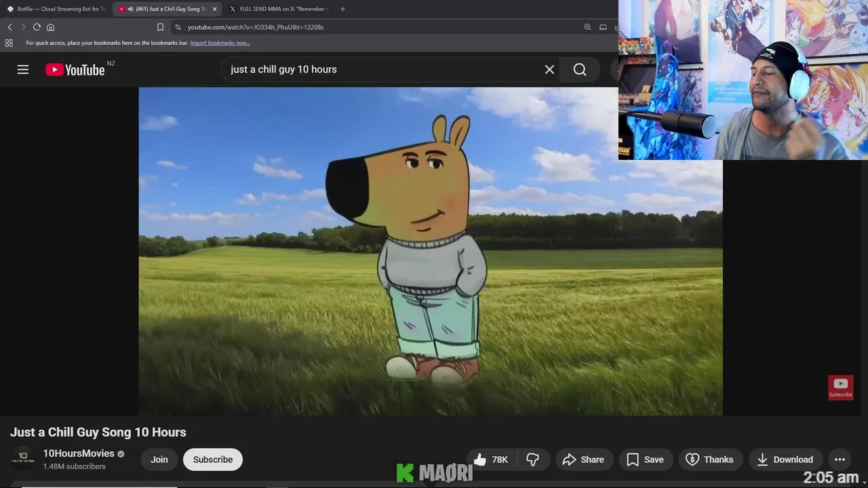Save the video to a playlist
The image size is (868, 488).
646,460
